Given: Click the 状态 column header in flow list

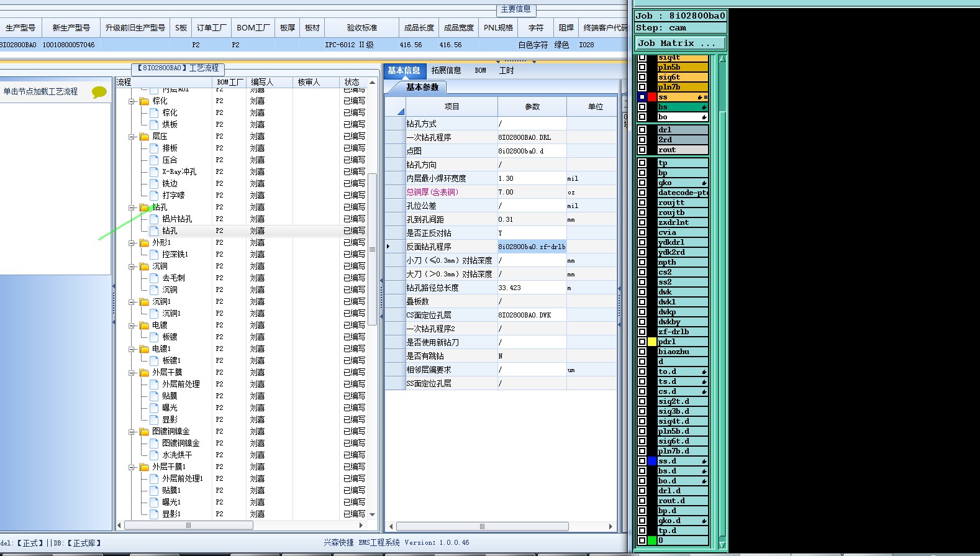Looking at the screenshot, I should click(x=352, y=82).
